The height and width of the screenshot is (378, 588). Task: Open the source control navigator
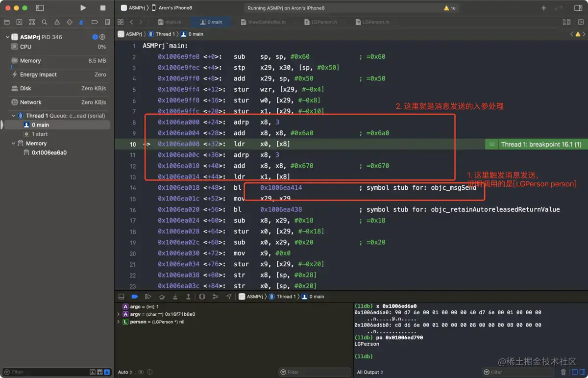(x=19, y=22)
